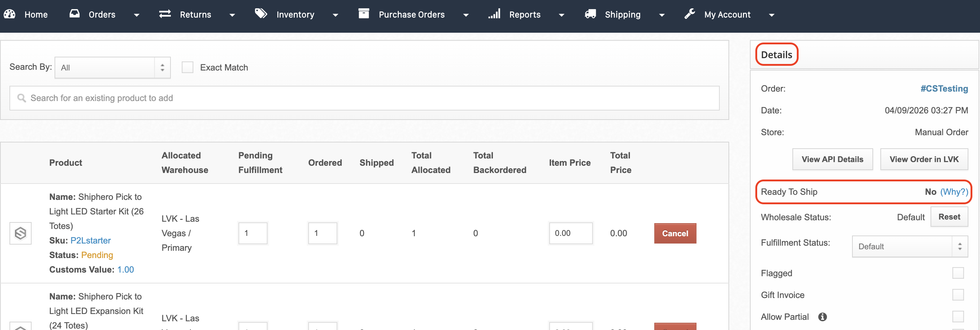980x330 pixels.
Task: Expand the Fulfillment Status dropdown
Action: tap(909, 246)
